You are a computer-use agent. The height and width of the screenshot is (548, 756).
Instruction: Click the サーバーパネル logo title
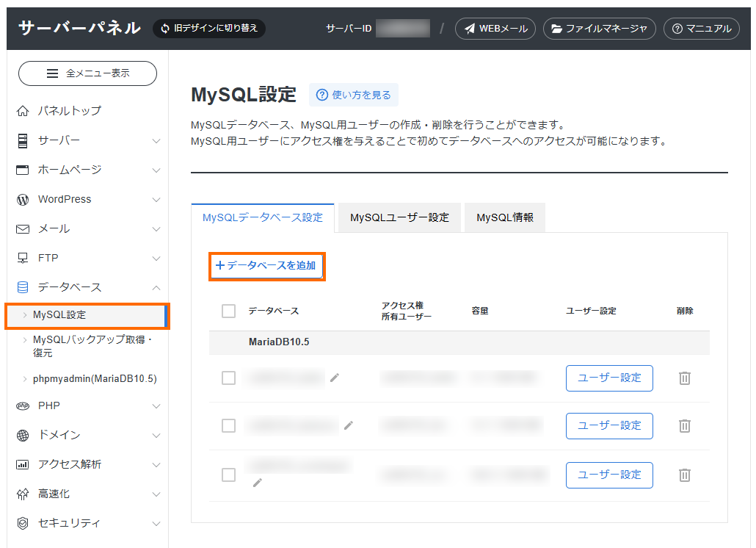coord(79,28)
